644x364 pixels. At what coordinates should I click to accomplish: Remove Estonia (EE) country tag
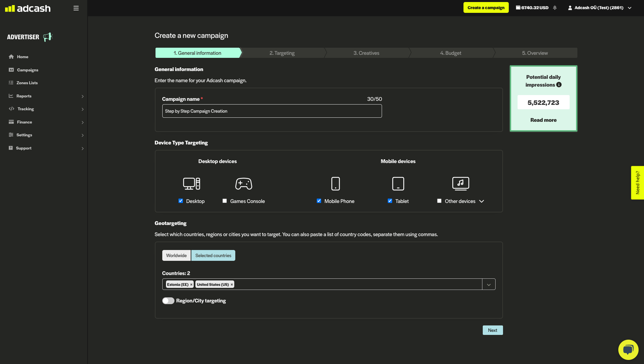click(x=191, y=285)
